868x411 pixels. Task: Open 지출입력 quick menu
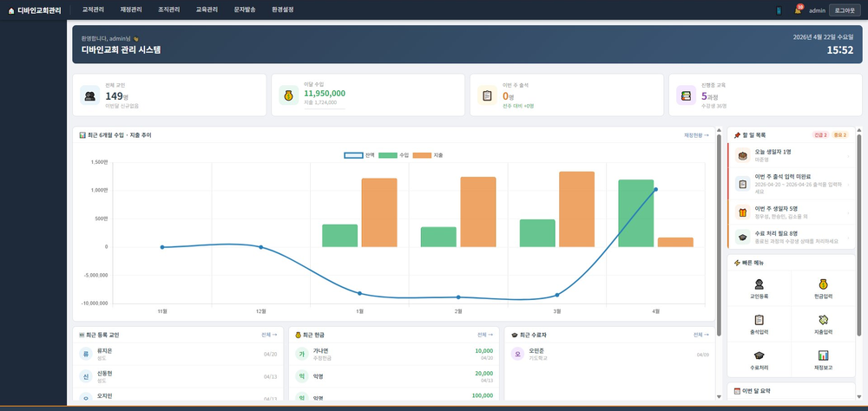tap(823, 324)
